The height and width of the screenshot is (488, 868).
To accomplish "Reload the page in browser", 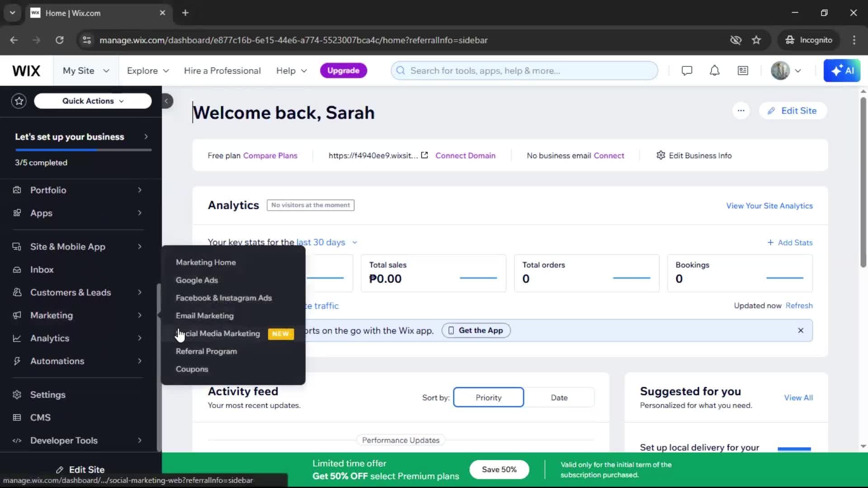I will pyautogui.click(x=59, y=40).
